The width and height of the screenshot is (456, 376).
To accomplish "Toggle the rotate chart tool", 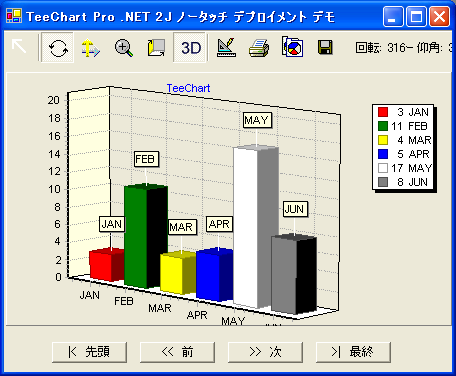I will [57, 47].
